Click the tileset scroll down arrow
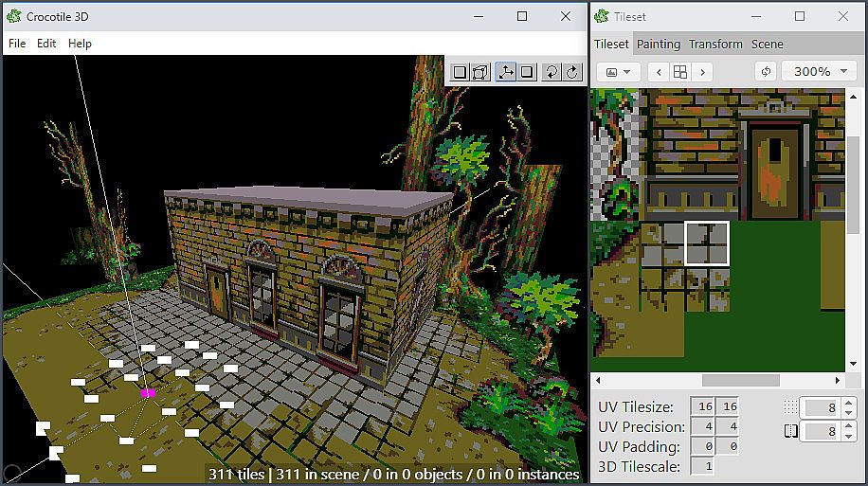Viewport: 868px width, 486px height. 853,364
